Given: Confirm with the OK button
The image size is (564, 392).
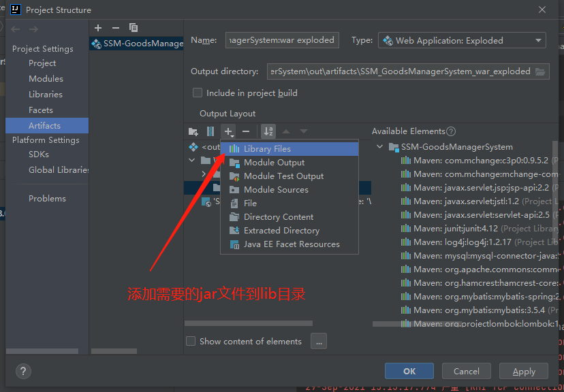Looking at the screenshot, I should pyautogui.click(x=409, y=371).
